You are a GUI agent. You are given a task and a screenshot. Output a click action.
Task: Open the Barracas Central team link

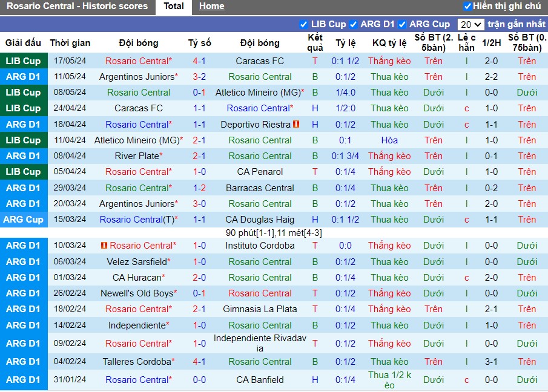click(x=260, y=188)
